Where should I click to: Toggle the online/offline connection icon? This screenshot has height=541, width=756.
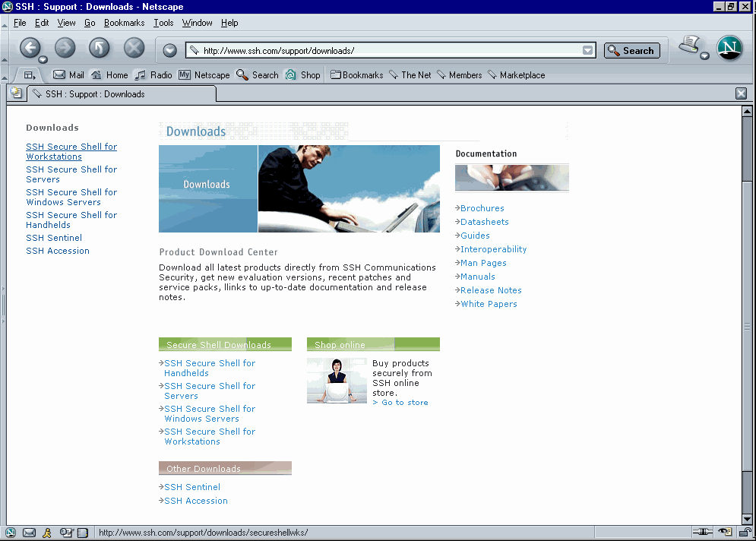coord(702,533)
